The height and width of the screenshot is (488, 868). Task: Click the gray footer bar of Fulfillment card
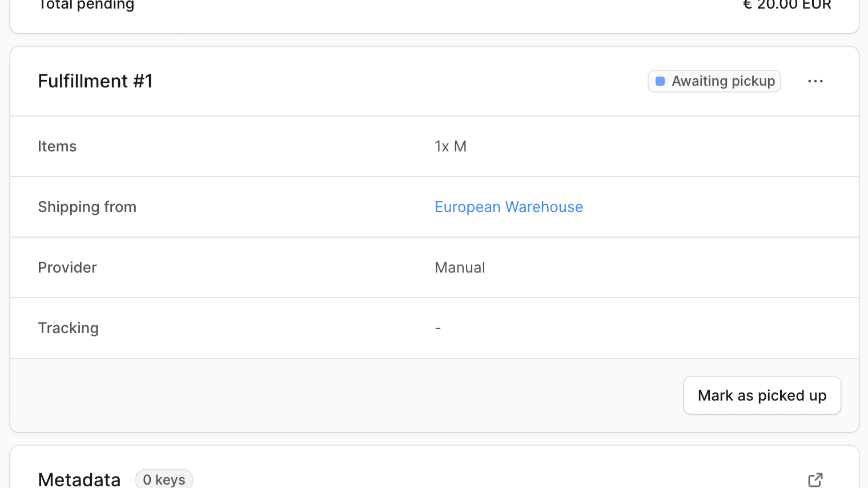(x=343, y=395)
